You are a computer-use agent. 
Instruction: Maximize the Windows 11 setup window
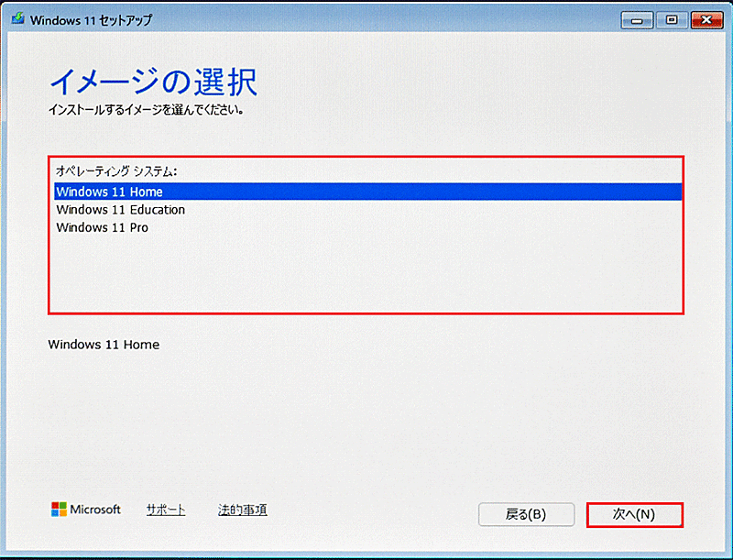[672, 20]
